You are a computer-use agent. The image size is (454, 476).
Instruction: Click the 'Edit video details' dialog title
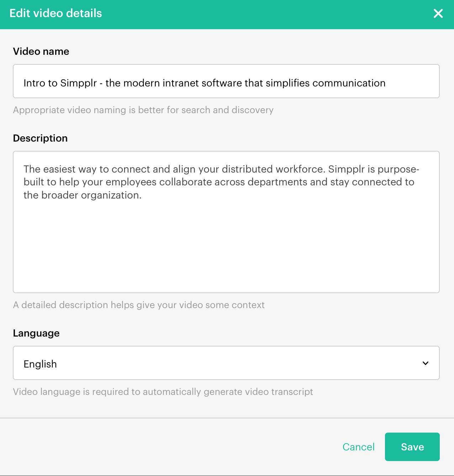click(x=56, y=14)
